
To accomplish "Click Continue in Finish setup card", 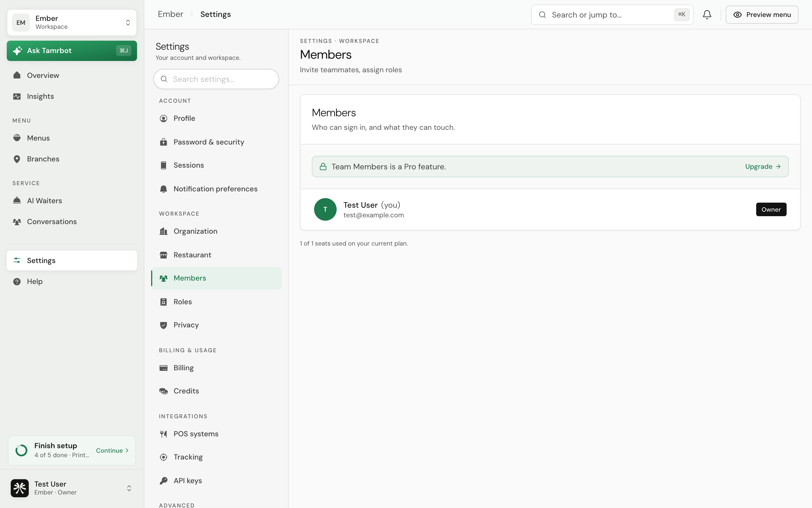I will [x=112, y=450].
